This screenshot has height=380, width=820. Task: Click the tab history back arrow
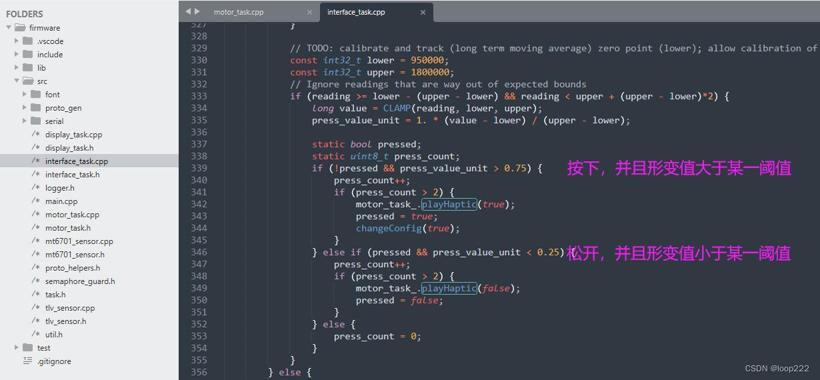pos(188,11)
